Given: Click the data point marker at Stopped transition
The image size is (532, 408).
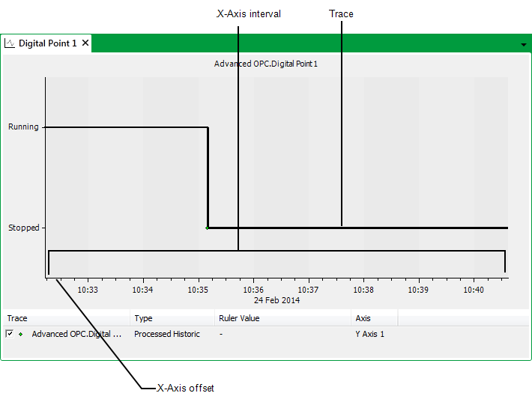Looking at the screenshot, I should coord(208,228).
